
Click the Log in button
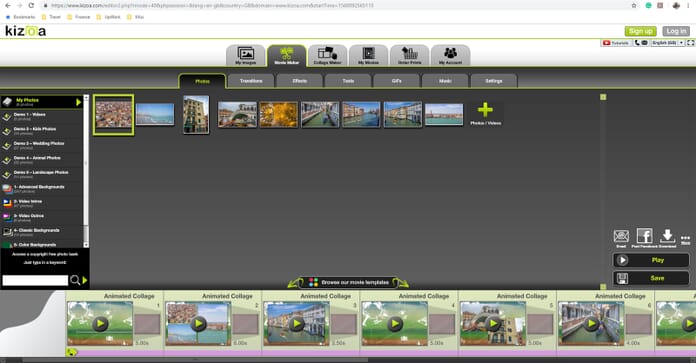676,31
